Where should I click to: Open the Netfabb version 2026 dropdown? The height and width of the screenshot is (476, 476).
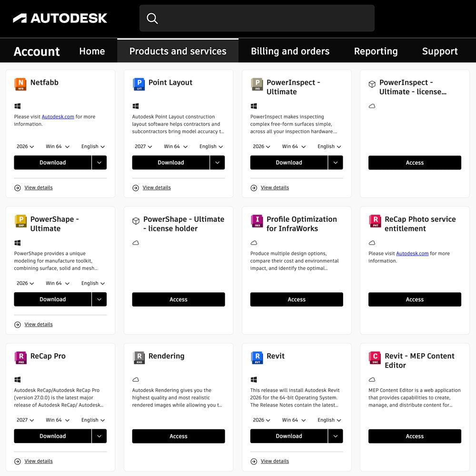tap(25, 146)
